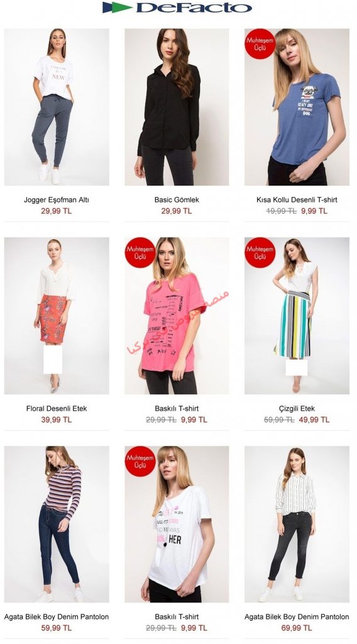Open the black Agata jeans photo
This screenshot has height=644, width=357.
(x=297, y=524)
